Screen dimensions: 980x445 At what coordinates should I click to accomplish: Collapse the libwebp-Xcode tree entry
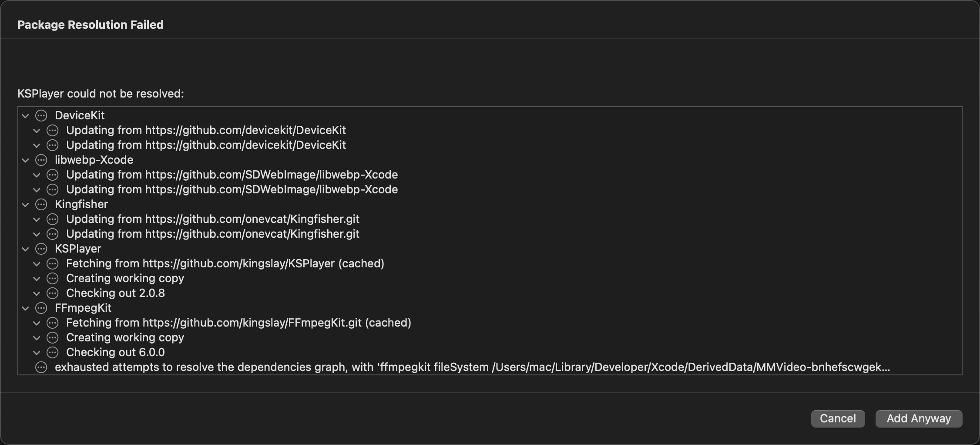pos(25,160)
